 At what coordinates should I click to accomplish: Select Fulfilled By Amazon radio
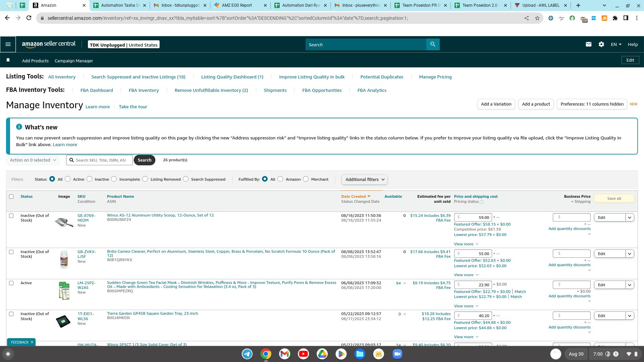(280, 179)
